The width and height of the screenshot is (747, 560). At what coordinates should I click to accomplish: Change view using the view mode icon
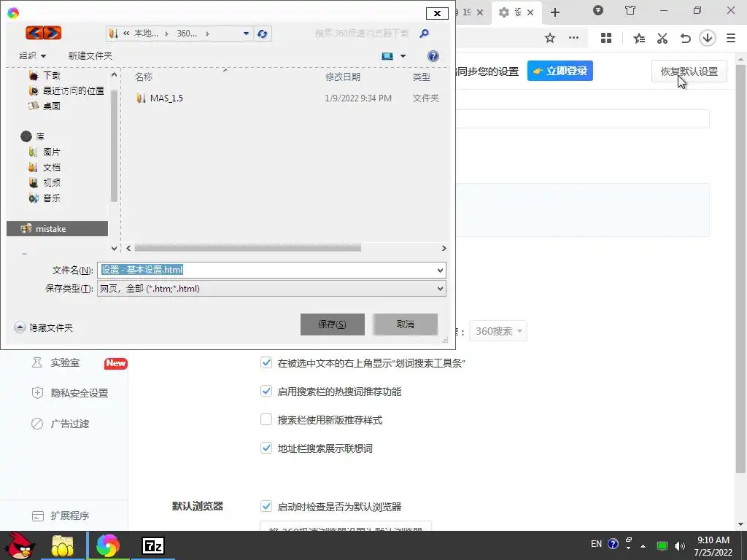(387, 56)
